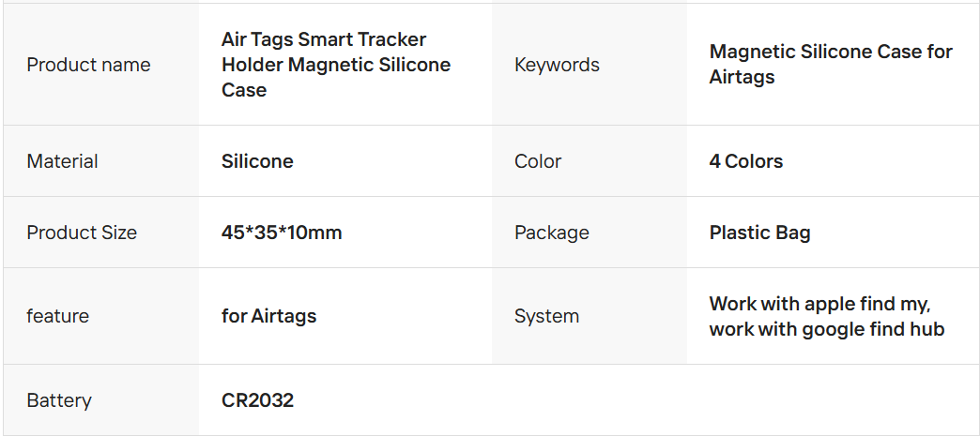Click the empty cell beside CR2032

[x=732, y=400]
